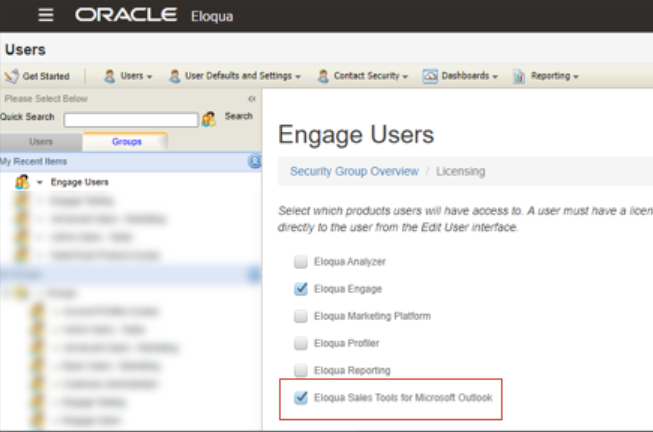
Task: Click the My Recent Items header icon
Action: 254,161
